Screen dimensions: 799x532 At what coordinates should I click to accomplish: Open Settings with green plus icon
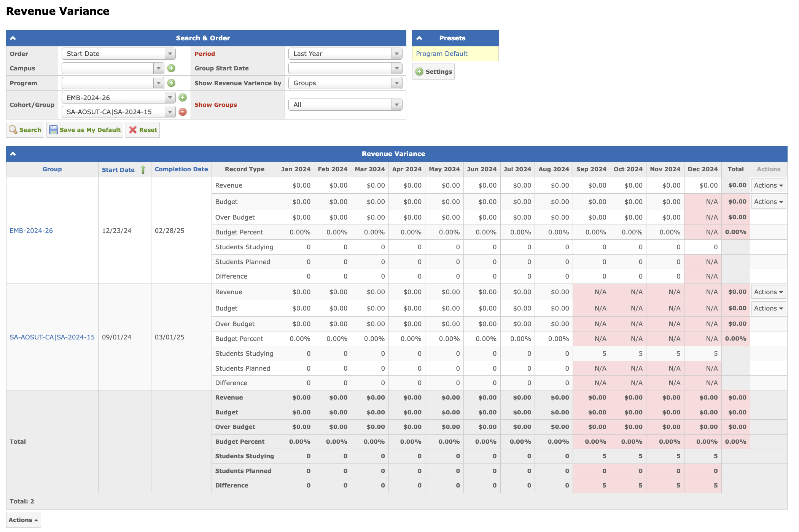433,72
